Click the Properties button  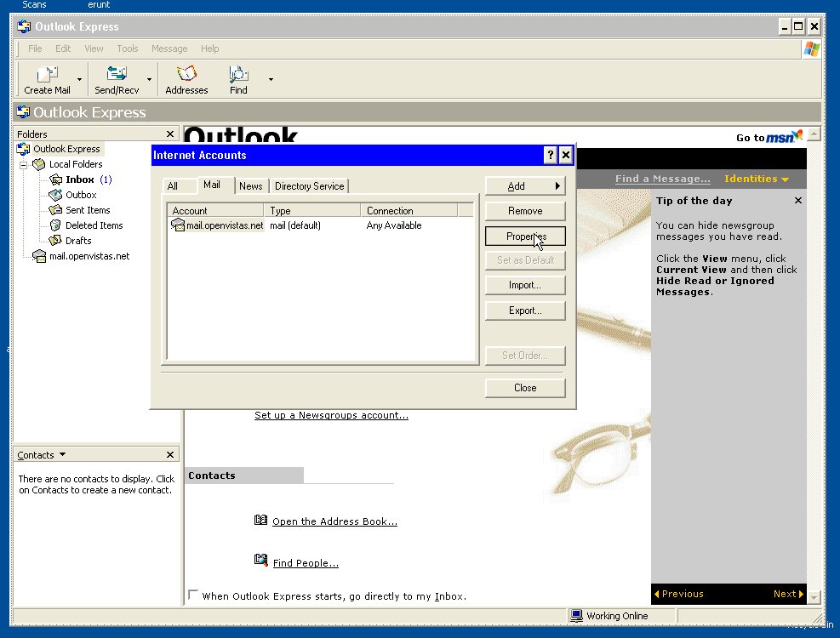point(525,236)
